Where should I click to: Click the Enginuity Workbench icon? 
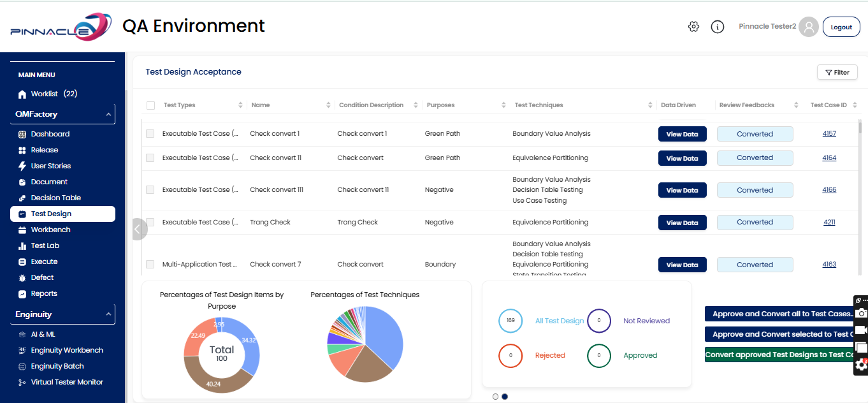(22, 351)
